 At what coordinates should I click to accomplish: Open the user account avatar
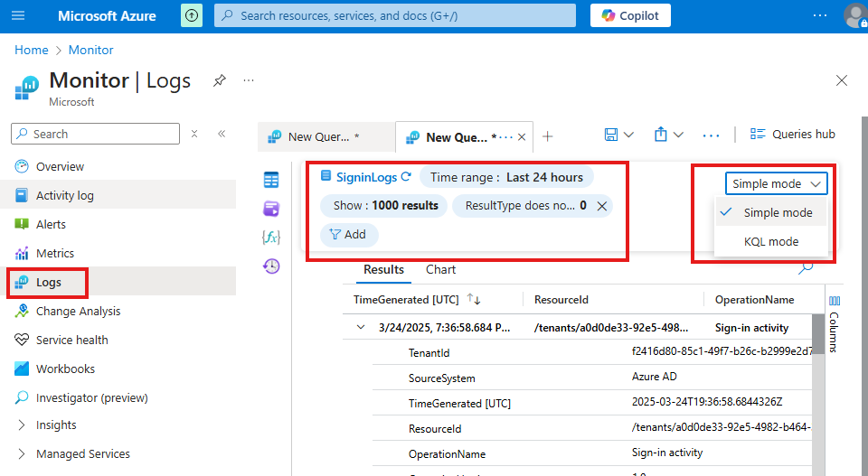tap(855, 15)
